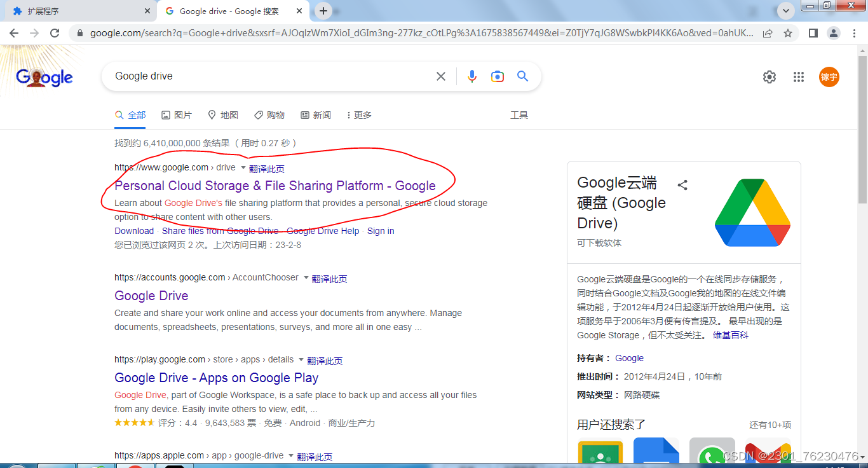This screenshot has height=468, width=868.
Task: Open Google quick settings gear
Action: coord(769,76)
